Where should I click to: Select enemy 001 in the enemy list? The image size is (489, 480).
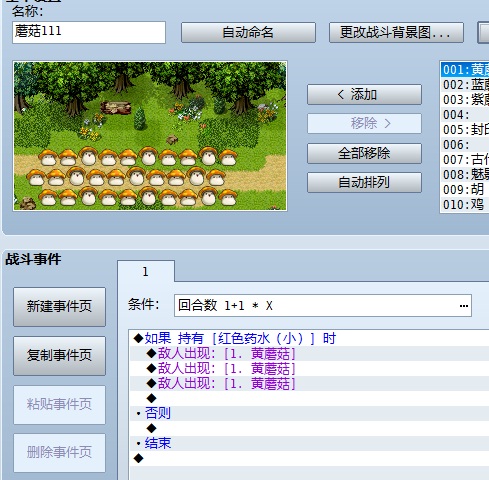tap(465, 70)
